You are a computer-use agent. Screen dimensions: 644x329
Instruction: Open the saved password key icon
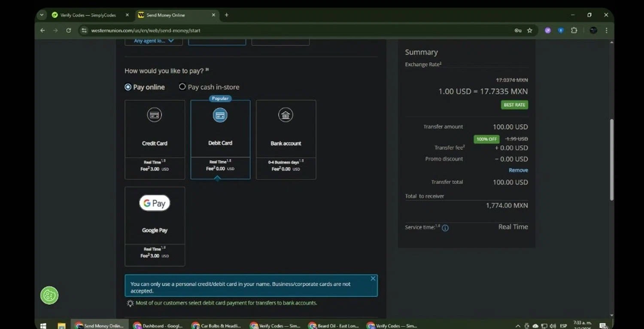click(518, 30)
